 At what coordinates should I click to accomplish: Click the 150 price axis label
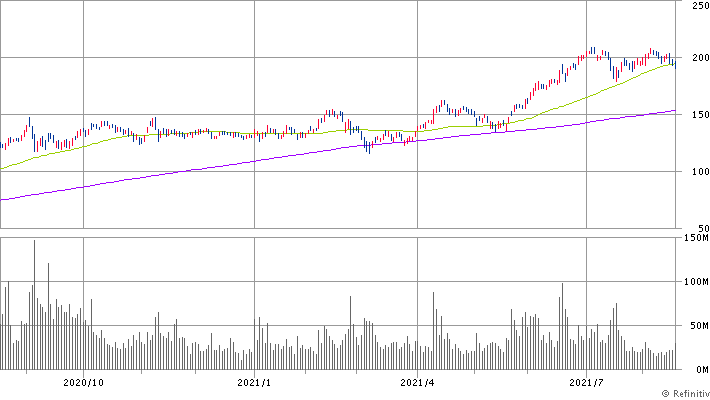(x=700, y=115)
